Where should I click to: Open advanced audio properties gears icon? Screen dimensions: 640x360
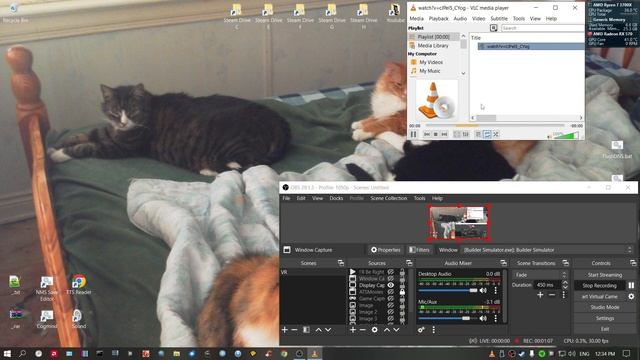click(x=421, y=330)
